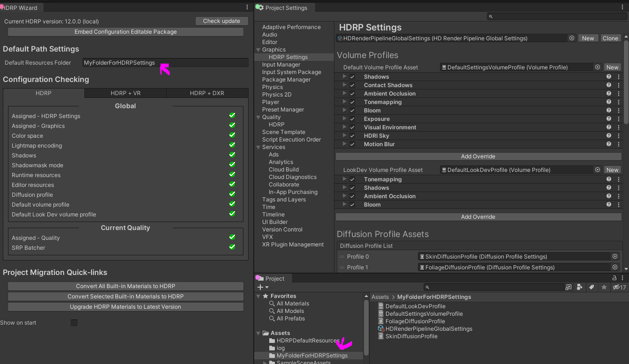629x364 pixels.
Task: Open help icon for HDRI Sky override
Action: (609, 136)
